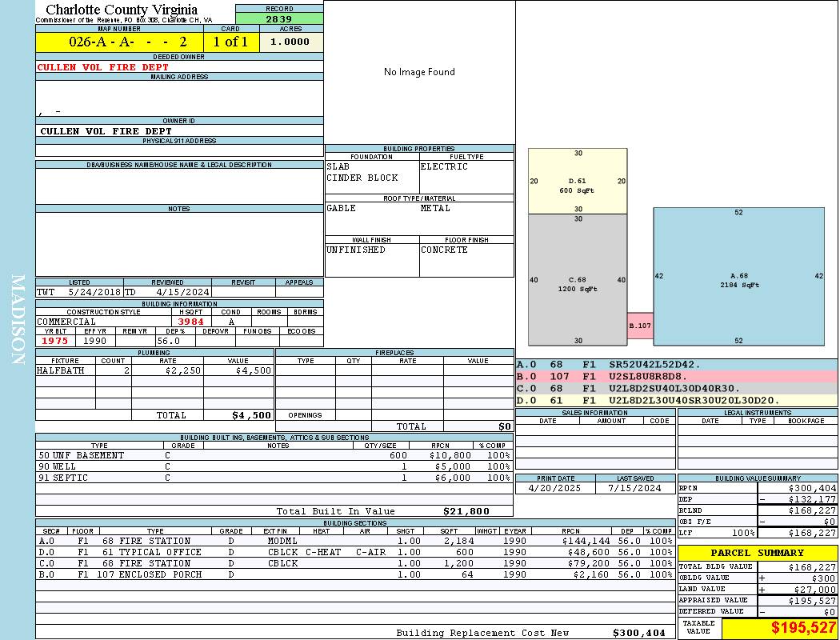Viewport: 840px width, 640px height.
Task: Click the land value $27,000
Action: (815, 590)
